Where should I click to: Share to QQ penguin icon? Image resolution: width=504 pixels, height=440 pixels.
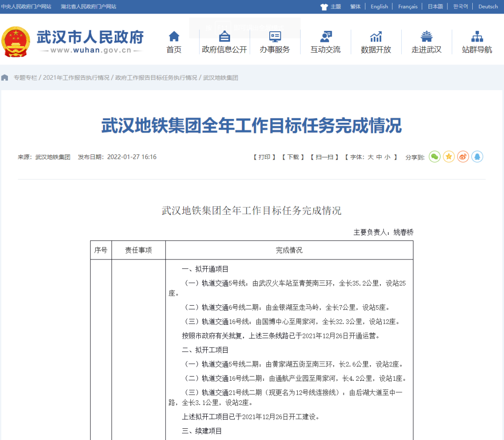(477, 157)
